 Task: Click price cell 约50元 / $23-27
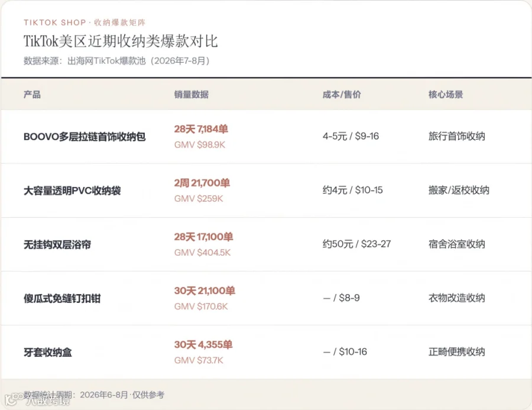tap(357, 244)
